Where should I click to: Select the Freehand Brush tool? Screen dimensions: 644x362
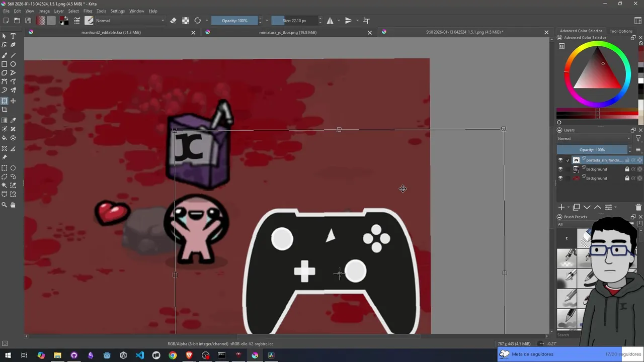[x=5, y=55]
